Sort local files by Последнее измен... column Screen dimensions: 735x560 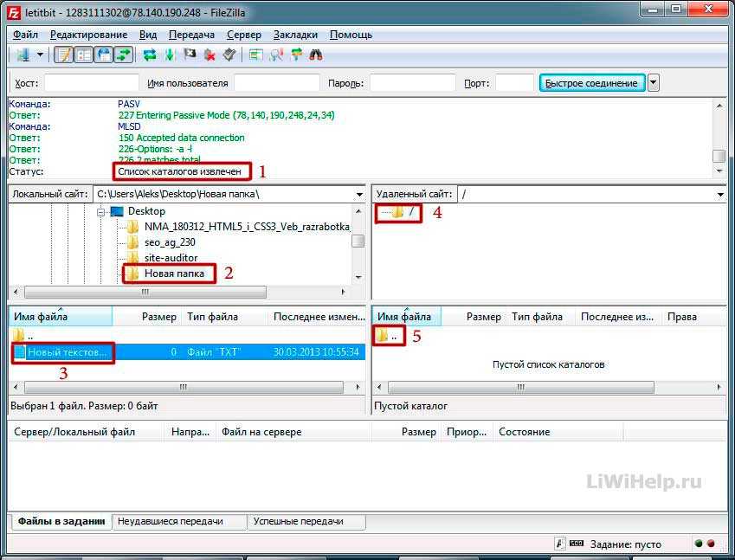(x=319, y=317)
